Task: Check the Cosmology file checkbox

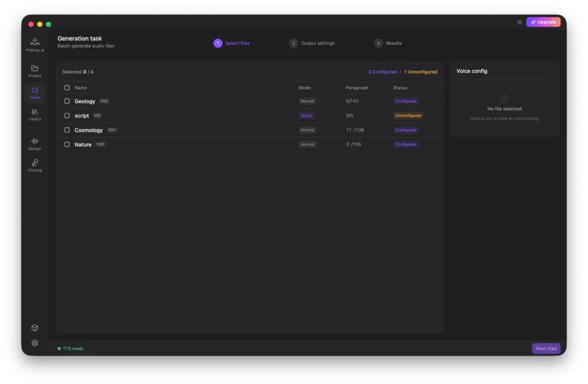Action: coord(67,130)
